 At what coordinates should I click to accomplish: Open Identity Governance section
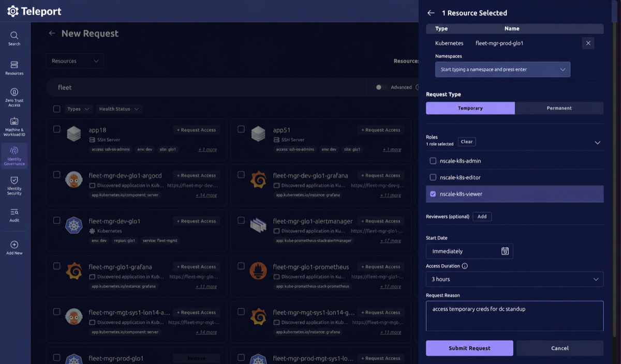pyautogui.click(x=14, y=156)
